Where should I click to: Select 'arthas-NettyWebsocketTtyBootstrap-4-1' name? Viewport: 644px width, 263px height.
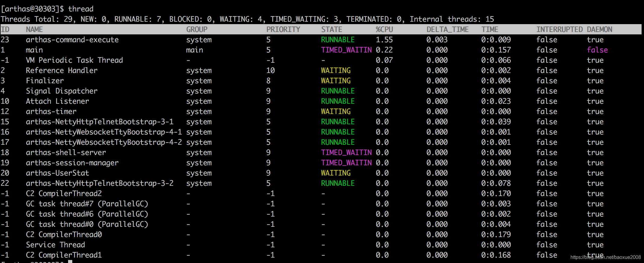104,132
